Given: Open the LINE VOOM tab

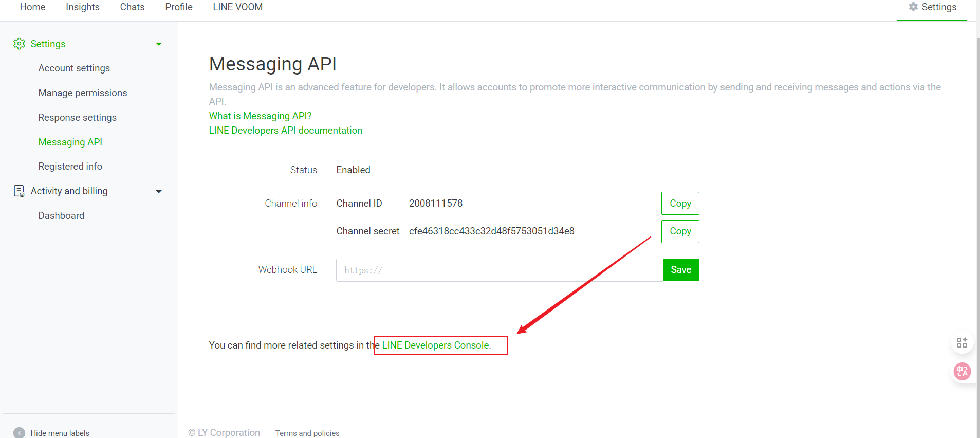Looking at the screenshot, I should [x=237, y=7].
